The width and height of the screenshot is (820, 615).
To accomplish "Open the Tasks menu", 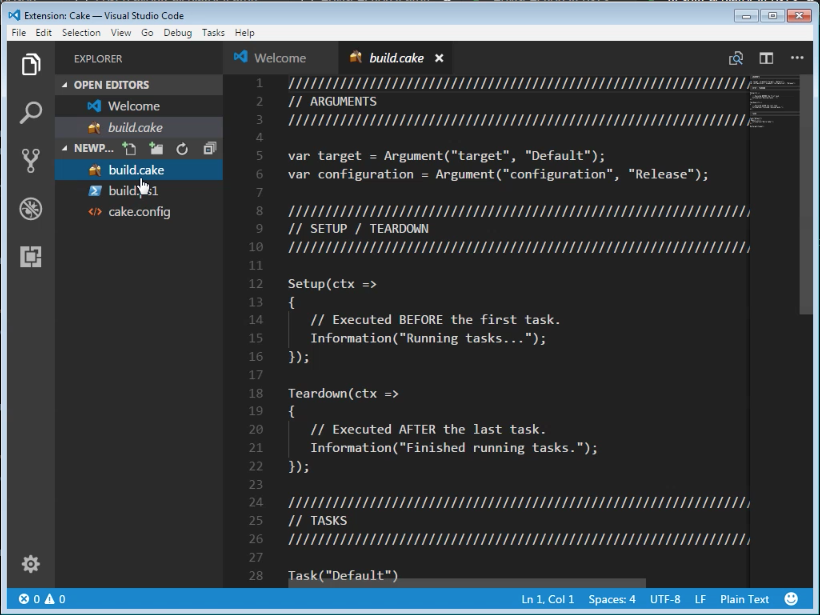I will pyautogui.click(x=213, y=32).
